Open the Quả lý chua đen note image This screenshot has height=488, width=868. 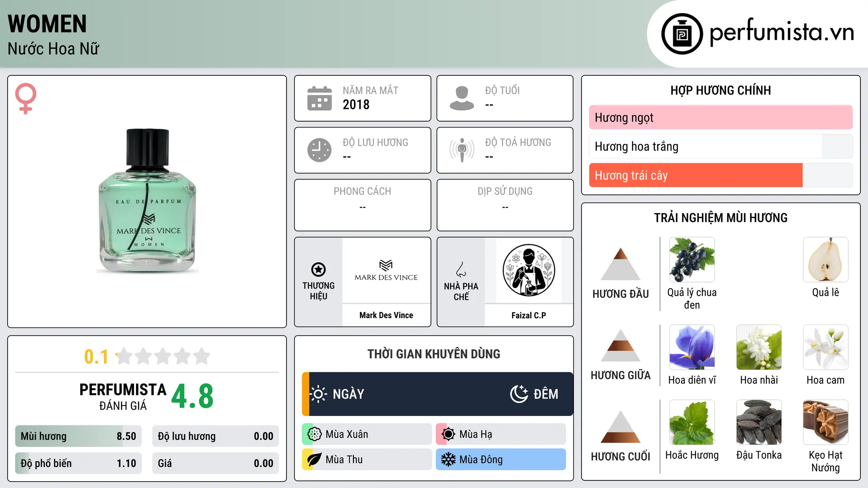click(692, 260)
